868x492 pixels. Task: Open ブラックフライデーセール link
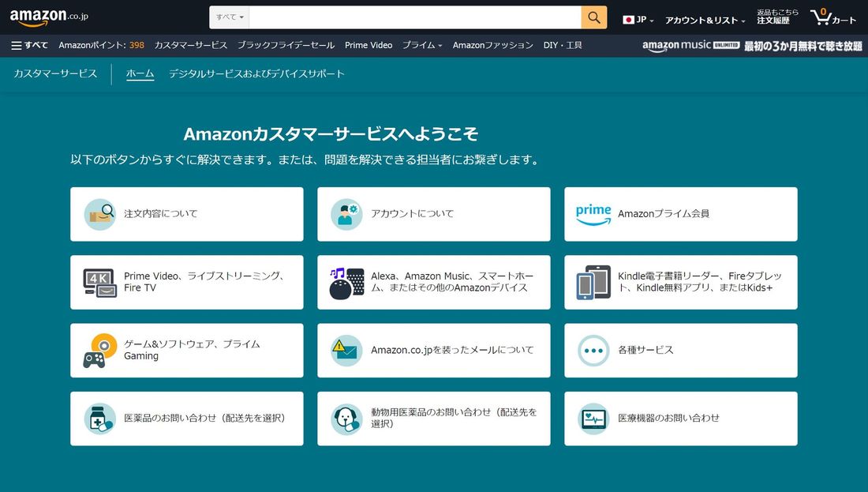point(286,46)
